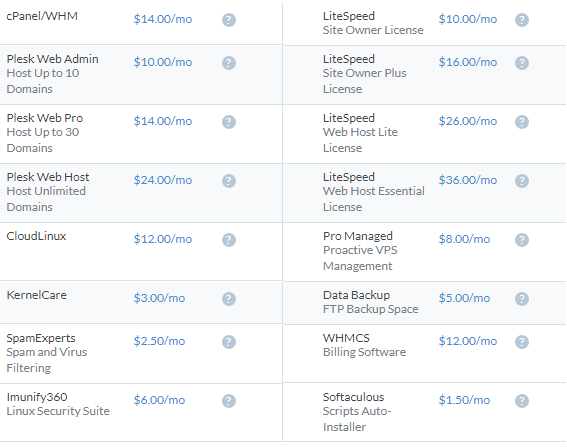
Task: View CloudLinux help question mark
Action: [x=229, y=240]
